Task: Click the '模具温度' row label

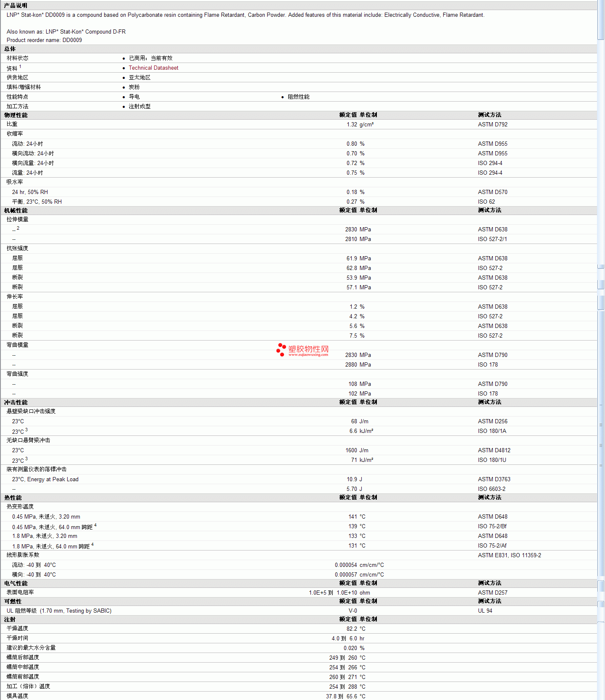Action: coord(17,696)
